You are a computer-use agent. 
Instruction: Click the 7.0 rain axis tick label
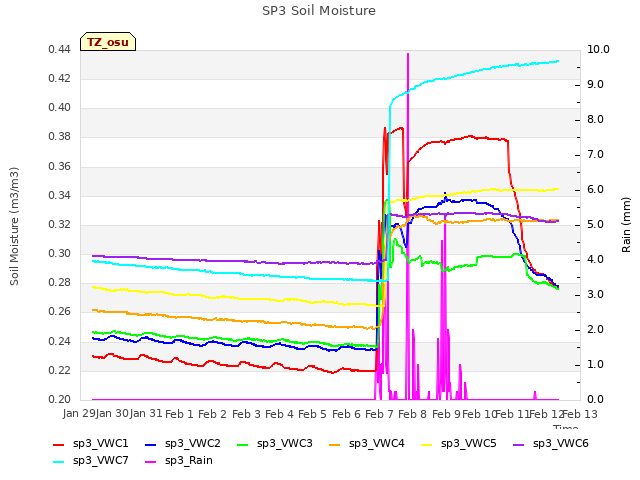596,155
